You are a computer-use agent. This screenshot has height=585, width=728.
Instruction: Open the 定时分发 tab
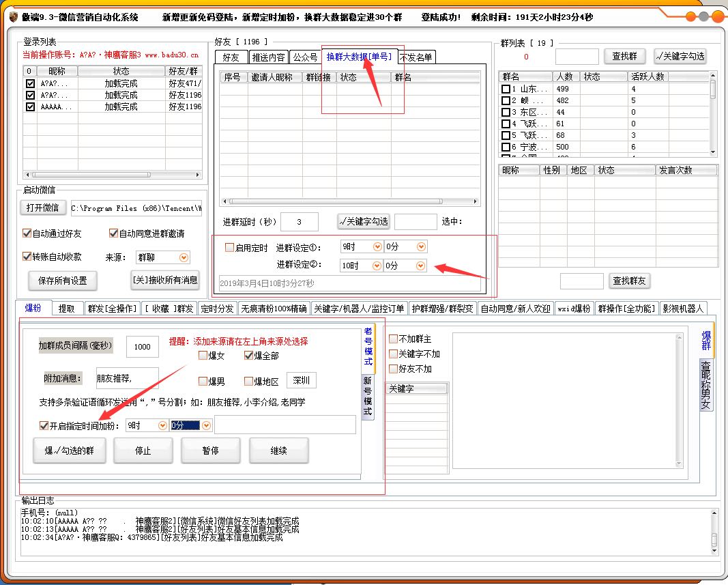pos(217,309)
